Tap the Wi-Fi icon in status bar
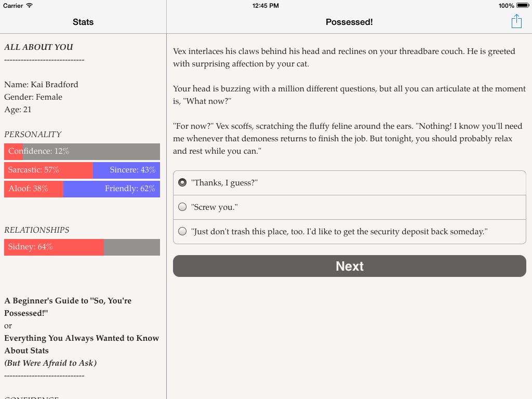 click(x=30, y=6)
